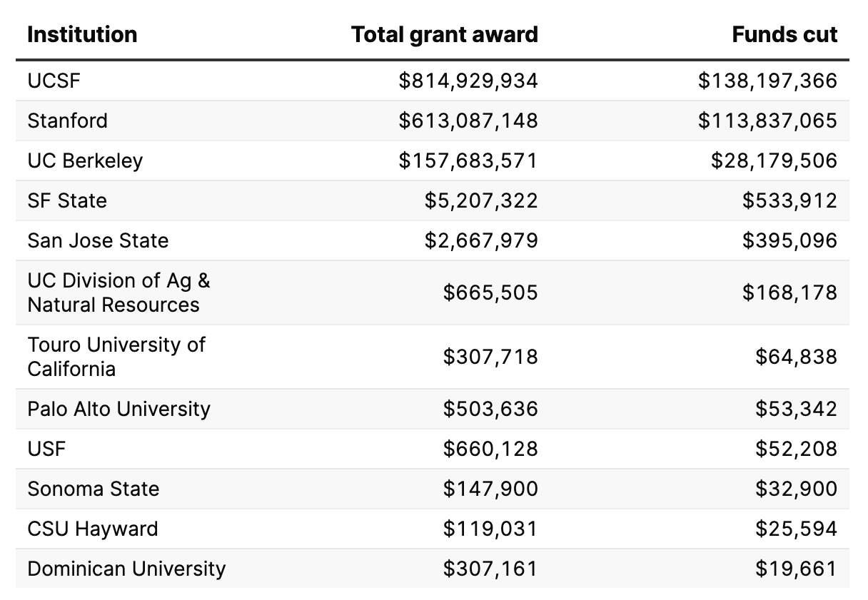Click the San Jose State row
The height and width of the screenshot is (600, 868).
coord(98,240)
